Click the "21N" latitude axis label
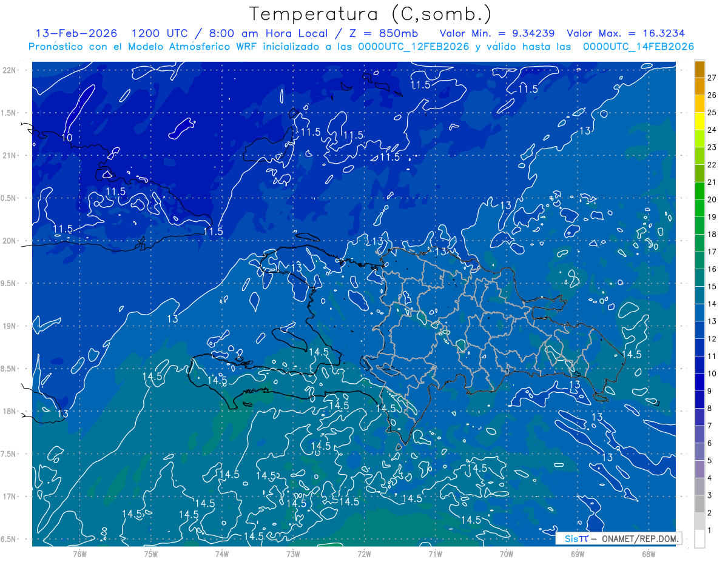 click(x=10, y=155)
